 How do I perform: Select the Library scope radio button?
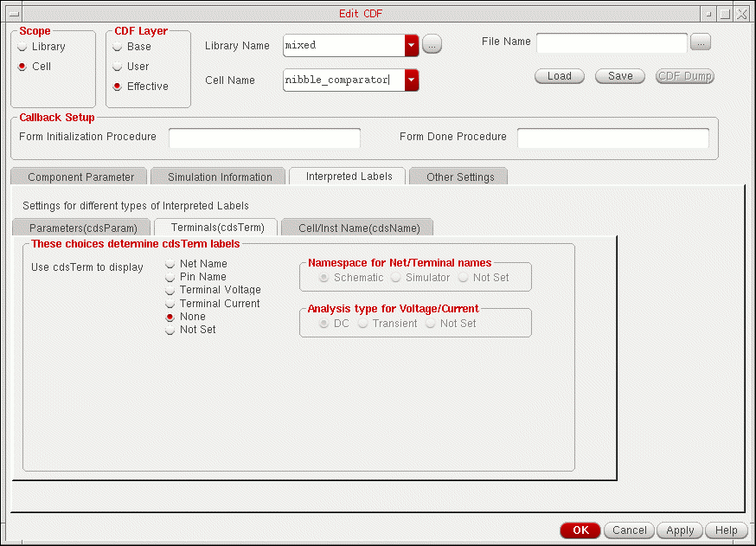(x=23, y=47)
